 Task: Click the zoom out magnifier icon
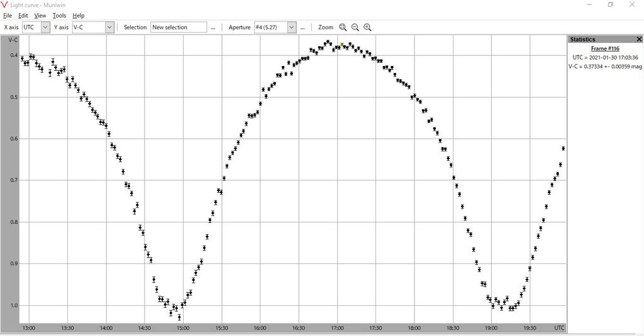(355, 28)
